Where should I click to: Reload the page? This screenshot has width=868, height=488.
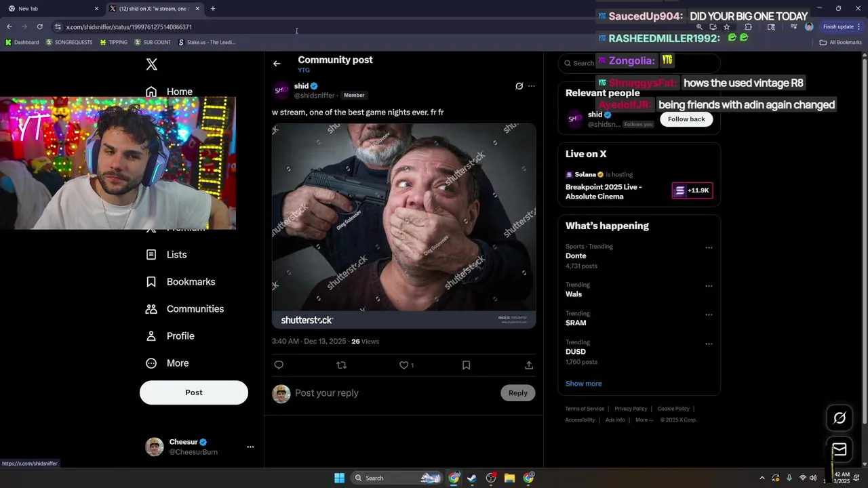40,27
